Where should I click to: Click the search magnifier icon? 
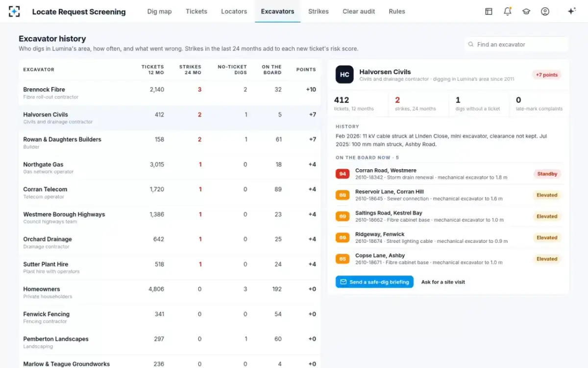(471, 44)
